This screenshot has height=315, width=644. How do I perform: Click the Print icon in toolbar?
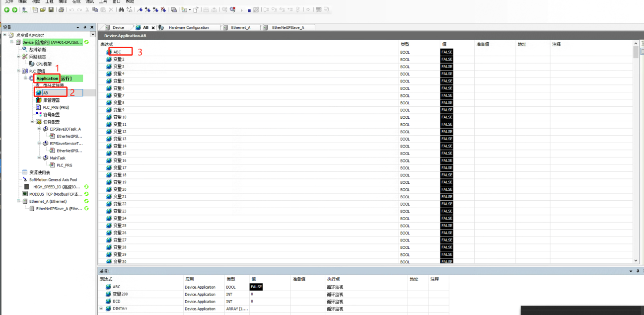[61, 10]
